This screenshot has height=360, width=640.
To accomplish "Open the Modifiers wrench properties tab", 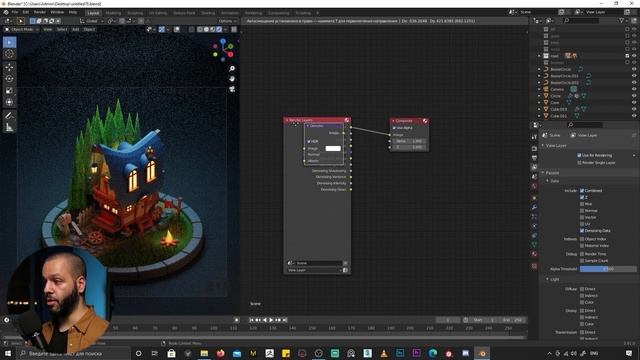I will [x=534, y=207].
